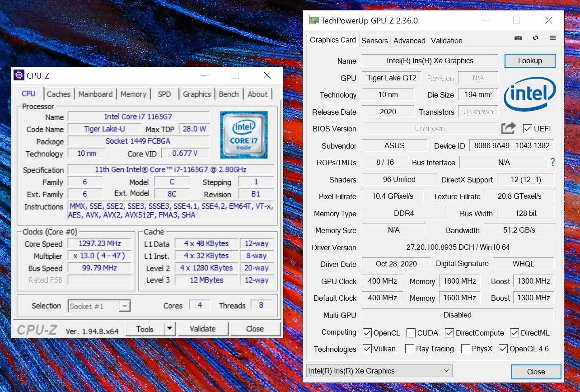580x392 pixels.
Task: Click the Specification field in CPU-Z
Action: [171, 170]
